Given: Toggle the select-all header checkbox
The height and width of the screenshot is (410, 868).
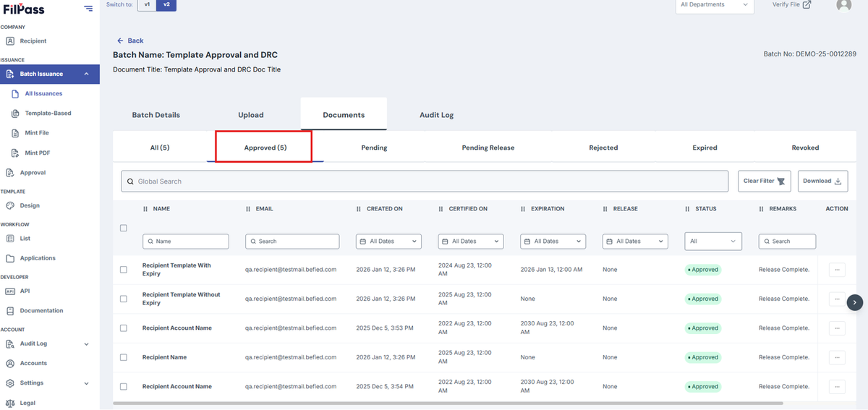Looking at the screenshot, I should coord(124,228).
